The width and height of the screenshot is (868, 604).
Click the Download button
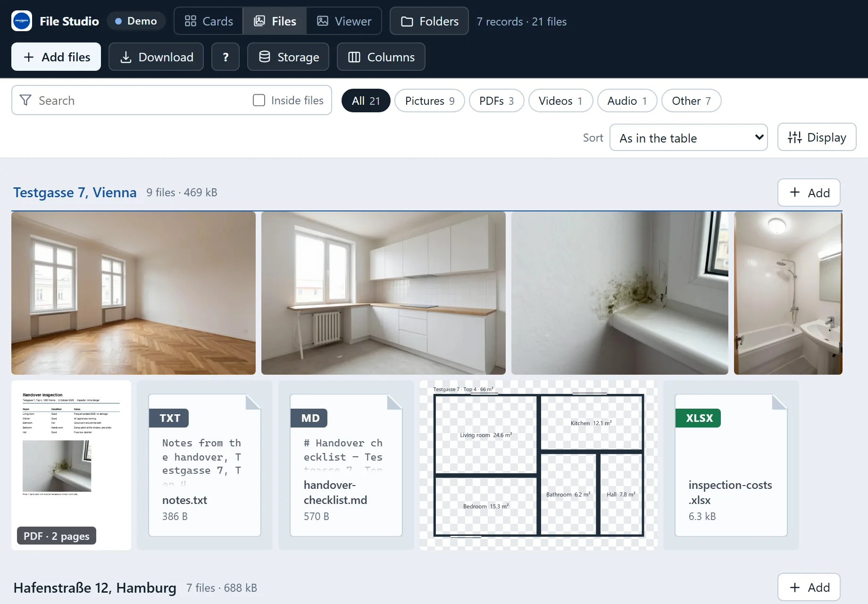156,57
